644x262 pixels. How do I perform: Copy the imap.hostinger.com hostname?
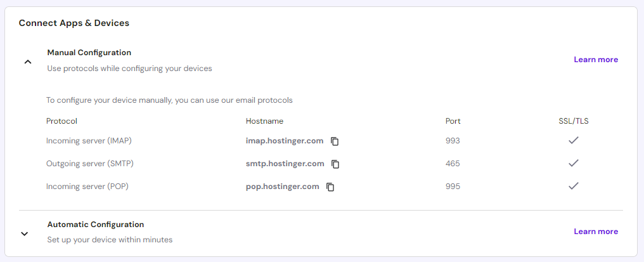pyautogui.click(x=335, y=141)
